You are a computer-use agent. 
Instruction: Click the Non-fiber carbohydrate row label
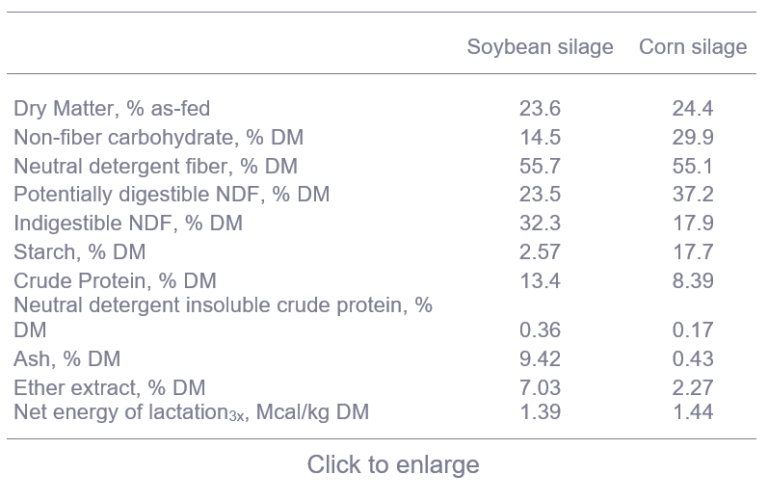(x=159, y=137)
